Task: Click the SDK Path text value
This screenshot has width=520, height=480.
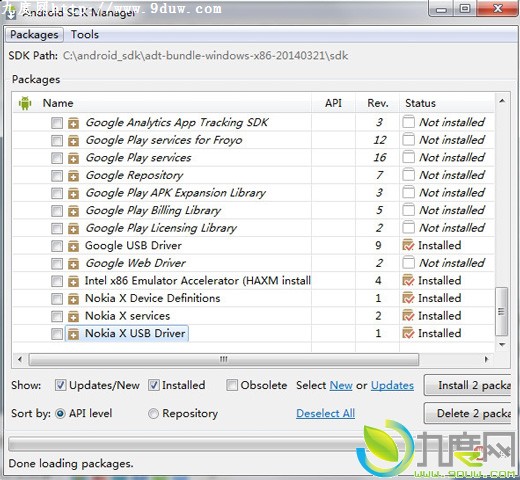Action: click(x=205, y=56)
